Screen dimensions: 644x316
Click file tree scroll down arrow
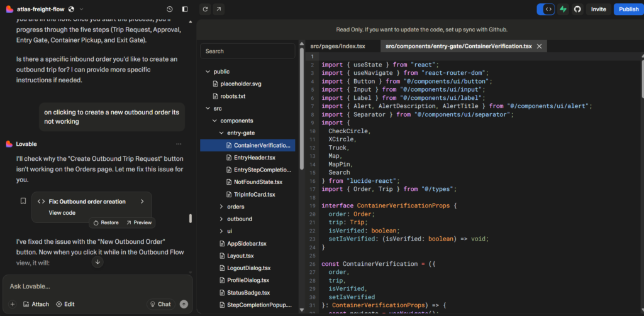[302, 310]
